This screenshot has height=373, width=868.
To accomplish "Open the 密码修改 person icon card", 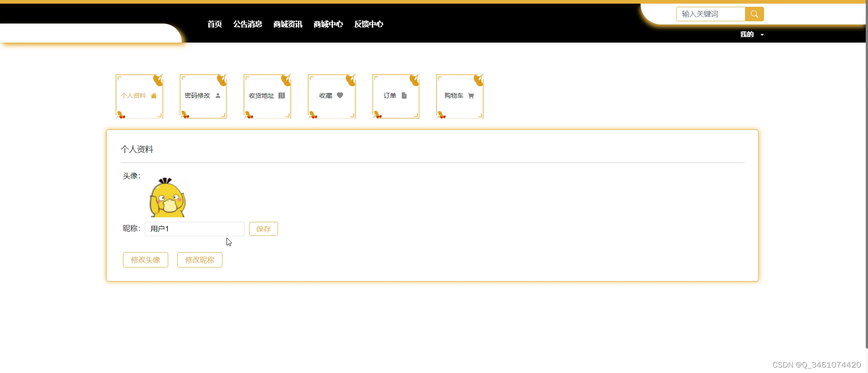I will pos(203,96).
